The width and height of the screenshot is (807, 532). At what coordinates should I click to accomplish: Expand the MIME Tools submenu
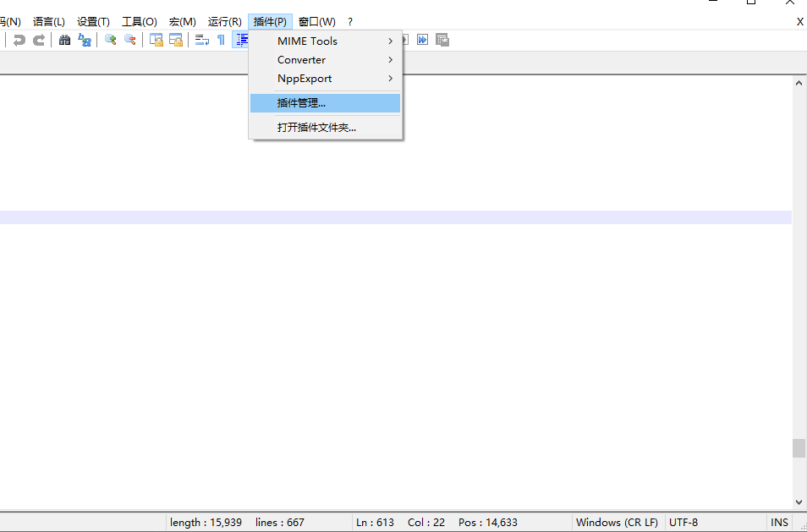tap(326, 41)
